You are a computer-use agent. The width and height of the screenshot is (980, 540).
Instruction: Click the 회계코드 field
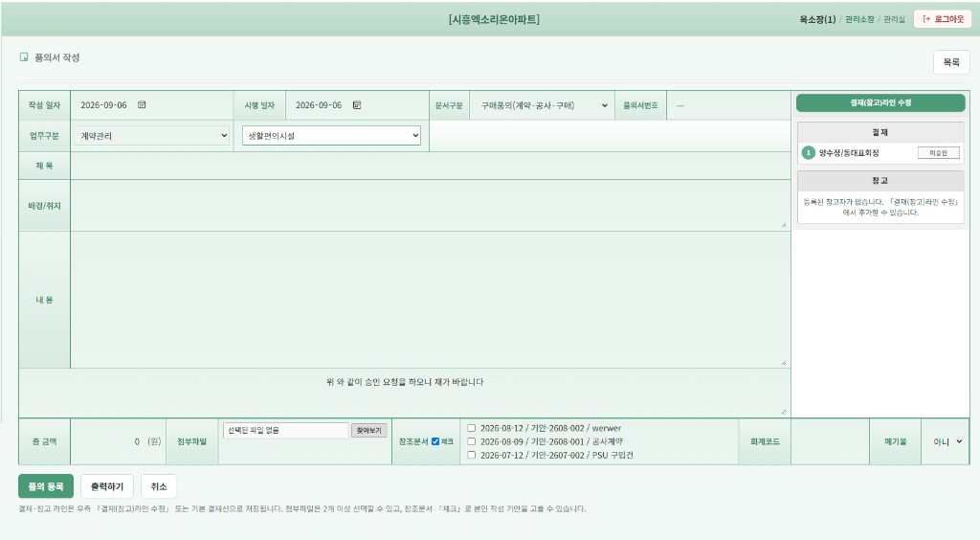coord(830,442)
